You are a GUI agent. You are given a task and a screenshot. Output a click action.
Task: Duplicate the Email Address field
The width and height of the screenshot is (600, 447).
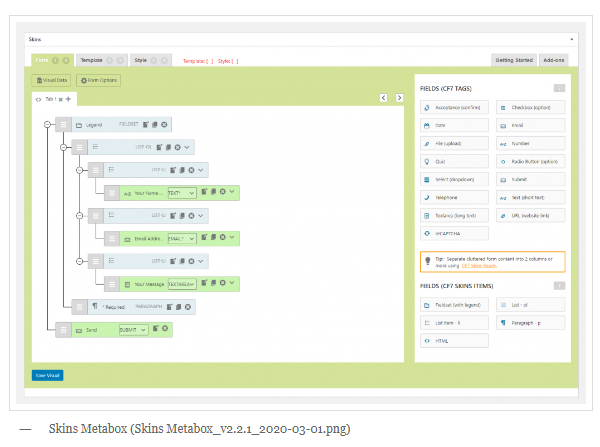tap(213, 238)
